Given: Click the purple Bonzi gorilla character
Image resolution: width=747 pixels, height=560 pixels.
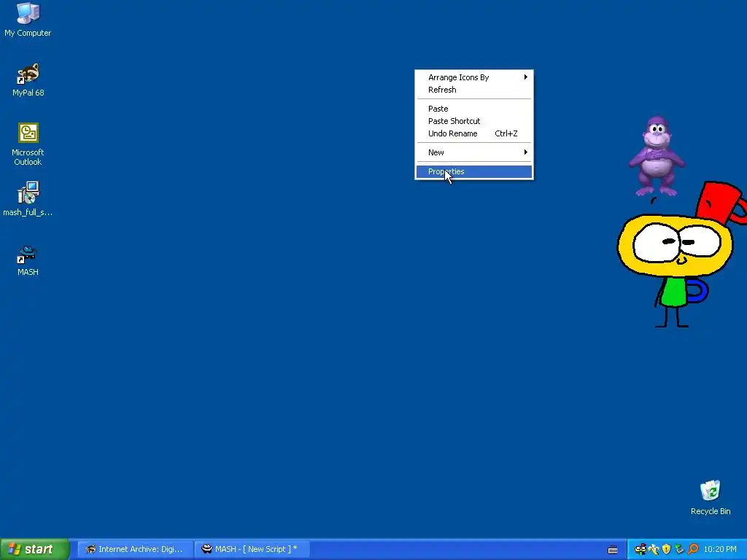Looking at the screenshot, I should (x=657, y=156).
